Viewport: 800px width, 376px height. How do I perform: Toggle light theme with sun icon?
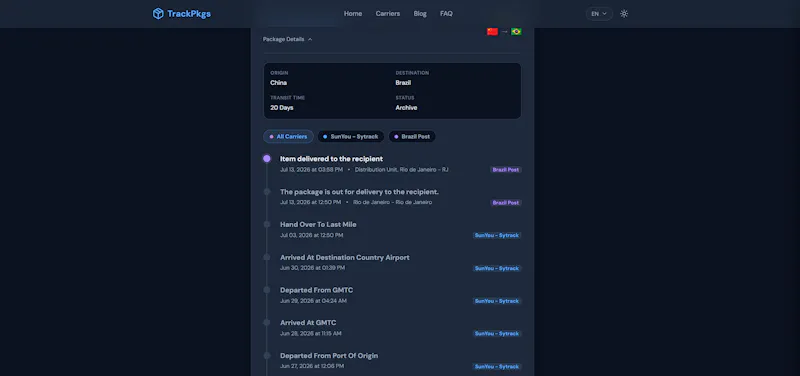[x=624, y=14]
